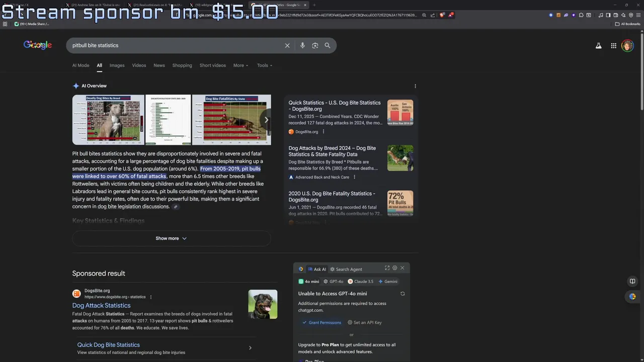Viewport: 644px width, 362px height.
Task: Open Dog Attacks by Breed 2024 source
Action: (x=332, y=151)
